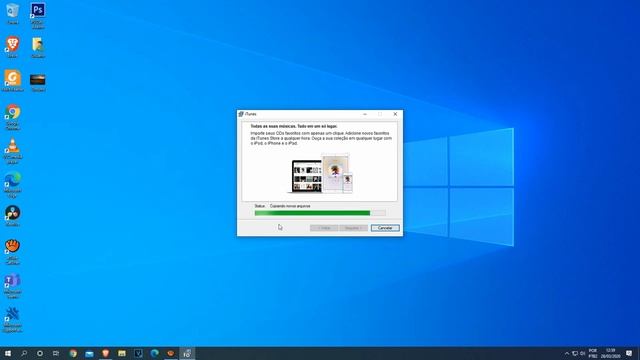The height and width of the screenshot is (360, 640).
Task: Open network status tray icon
Action: [x=575, y=353]
